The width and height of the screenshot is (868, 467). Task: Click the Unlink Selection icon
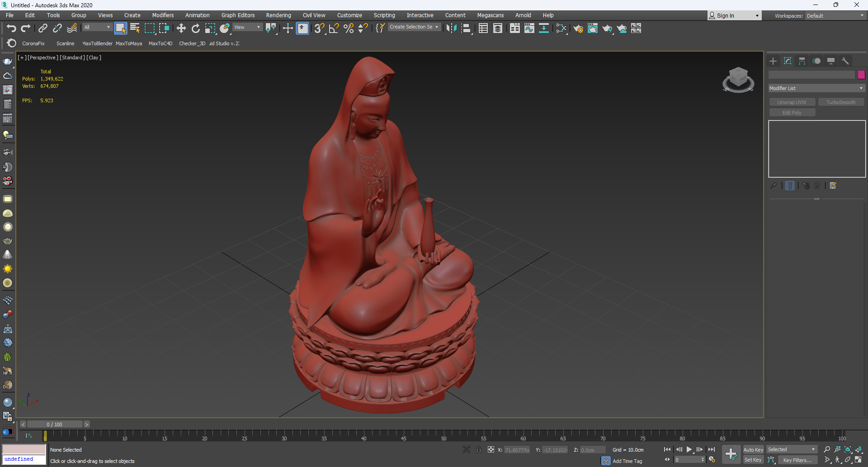57,29
